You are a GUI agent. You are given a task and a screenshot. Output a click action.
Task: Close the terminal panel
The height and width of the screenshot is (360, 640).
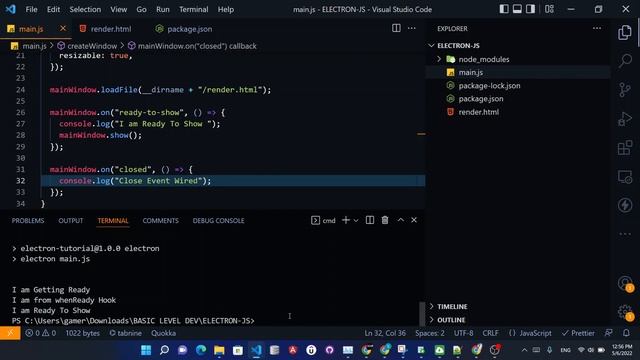pos(414,220)
